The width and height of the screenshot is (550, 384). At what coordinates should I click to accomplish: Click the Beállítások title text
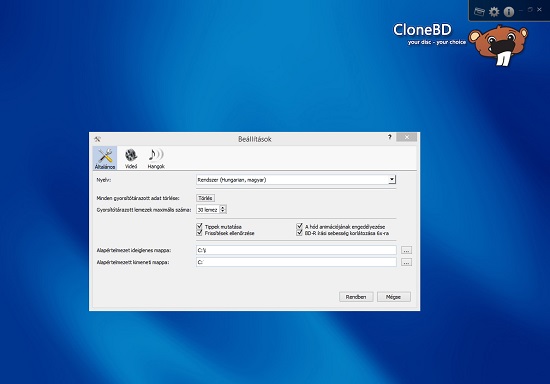point(255,139)
